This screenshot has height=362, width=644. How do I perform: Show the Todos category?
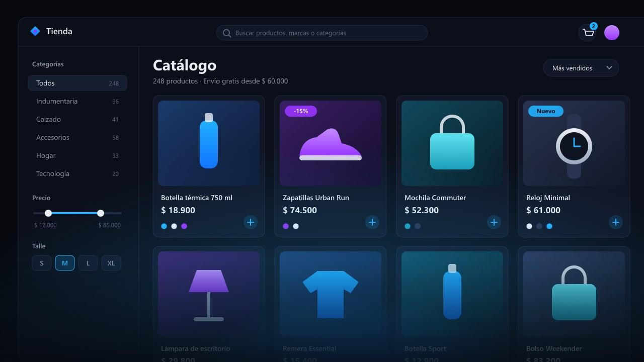pos(77,83)
